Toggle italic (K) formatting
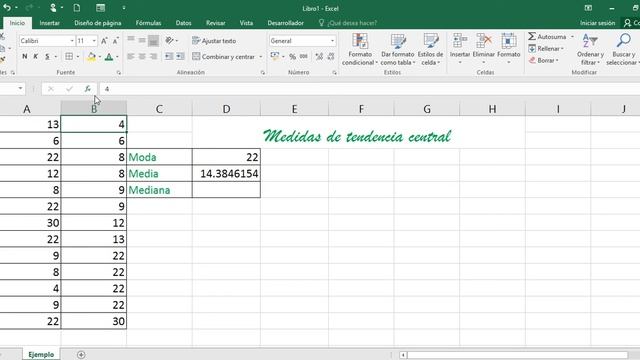Viewport: 640px width, 360px height. [36, 56]
